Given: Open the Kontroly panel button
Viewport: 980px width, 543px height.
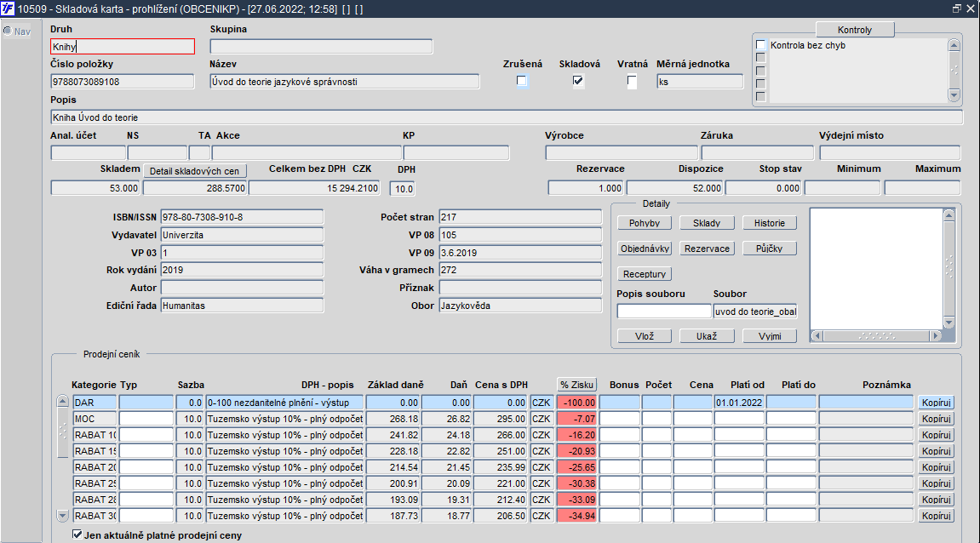Looking at the screenshot, I should coord(855,30).
